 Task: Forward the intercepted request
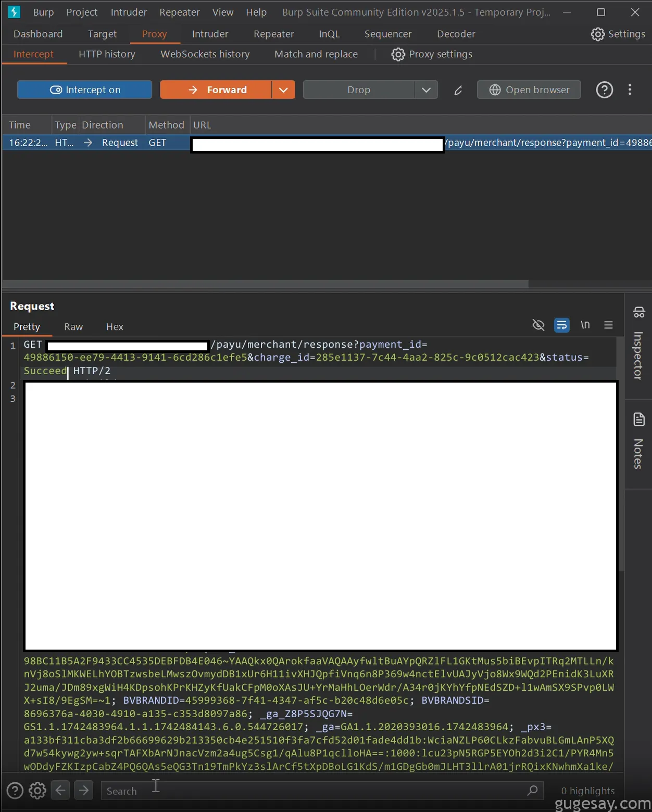[216, 90]
